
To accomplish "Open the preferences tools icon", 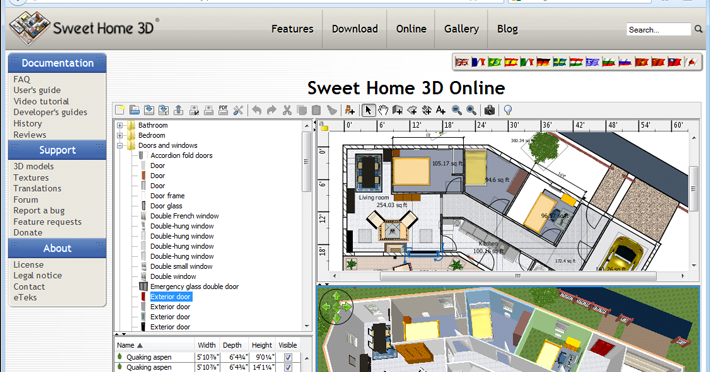I will 238,110.
